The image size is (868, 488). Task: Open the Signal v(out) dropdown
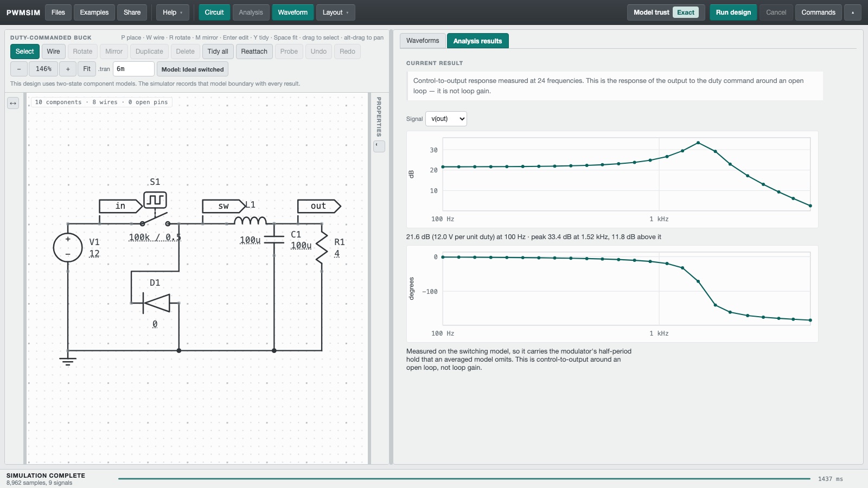446,119
